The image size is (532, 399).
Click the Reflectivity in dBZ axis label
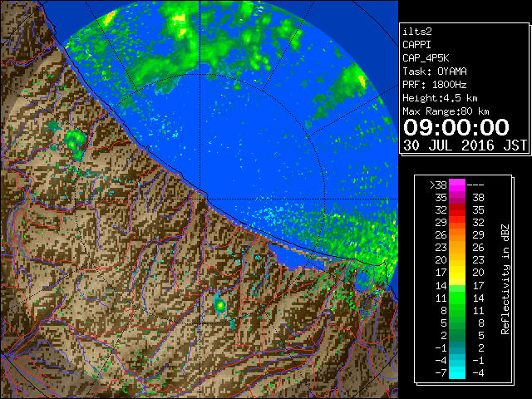[x=505, y=279]
